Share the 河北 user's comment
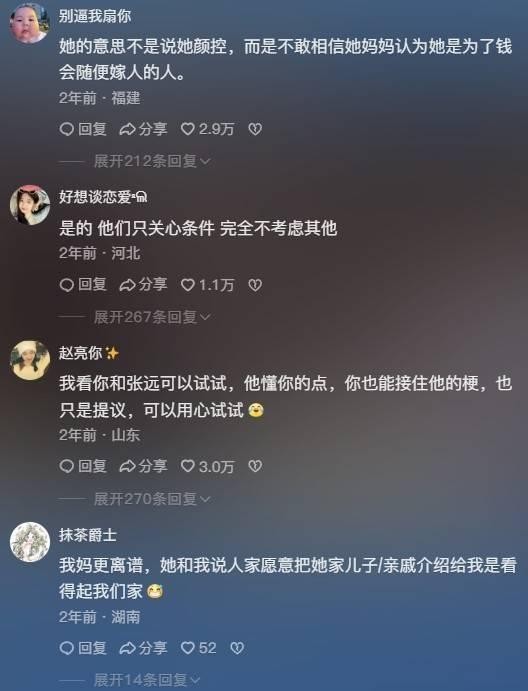Screen dimensions: 528x691 click(x=143, y=285)
